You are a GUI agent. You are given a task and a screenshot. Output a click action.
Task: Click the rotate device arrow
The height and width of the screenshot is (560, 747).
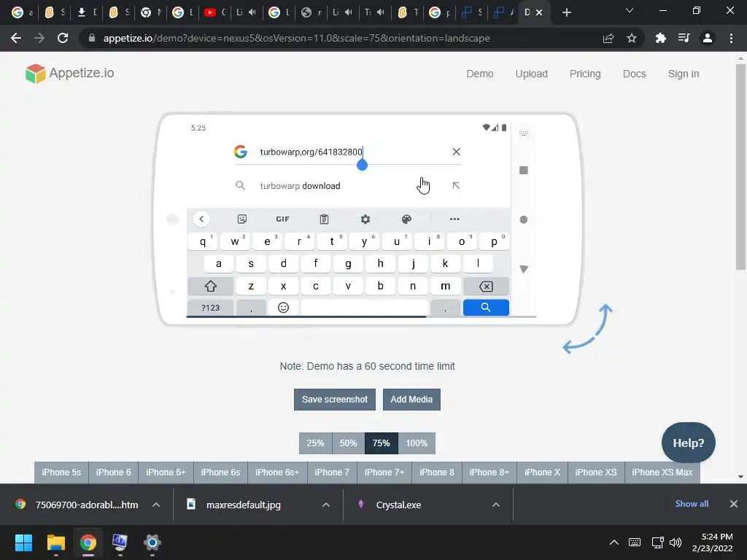pos(587,329)
